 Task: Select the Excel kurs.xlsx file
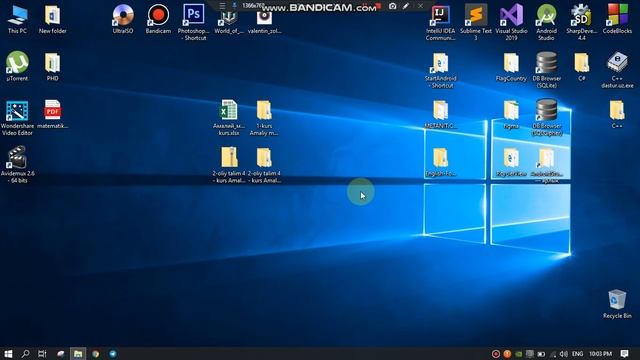coord(229,118)
